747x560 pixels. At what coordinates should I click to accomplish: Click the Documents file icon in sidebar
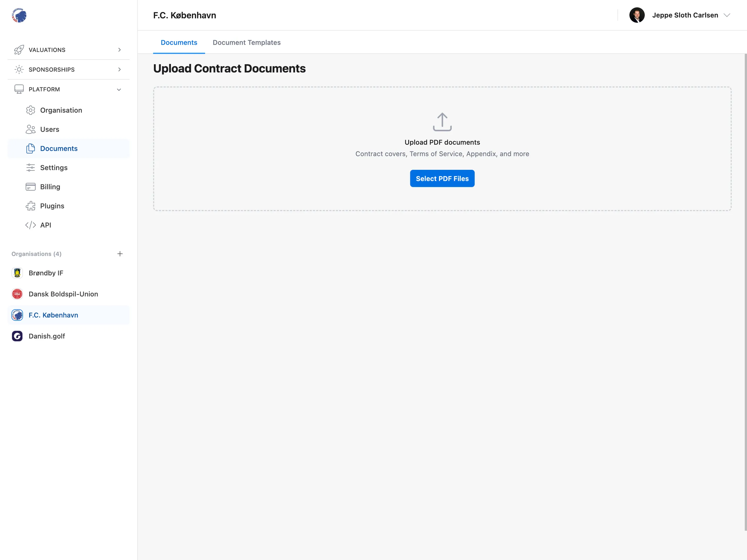30,149
